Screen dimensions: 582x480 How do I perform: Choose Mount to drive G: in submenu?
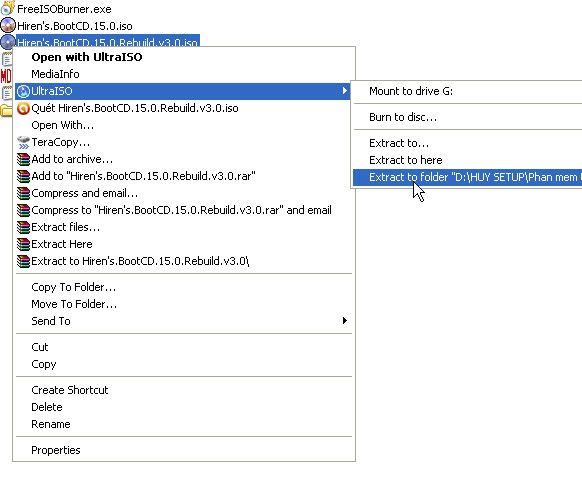[467, 91]
